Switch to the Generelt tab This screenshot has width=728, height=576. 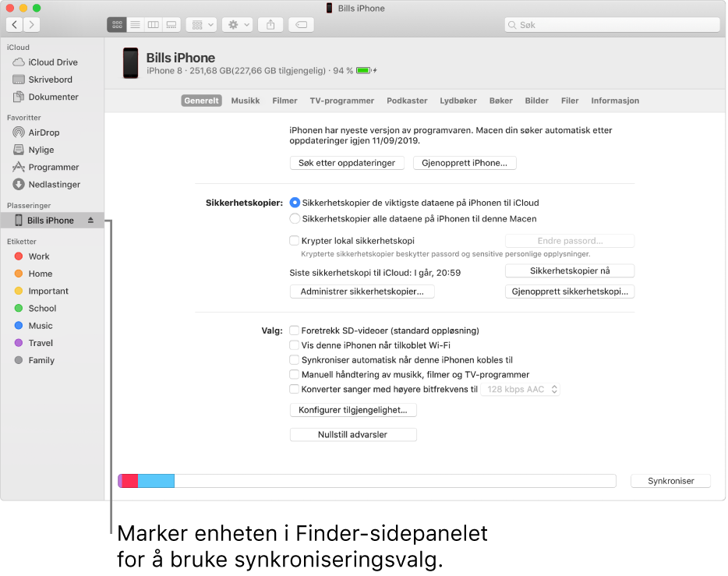[x=201, y=101]
